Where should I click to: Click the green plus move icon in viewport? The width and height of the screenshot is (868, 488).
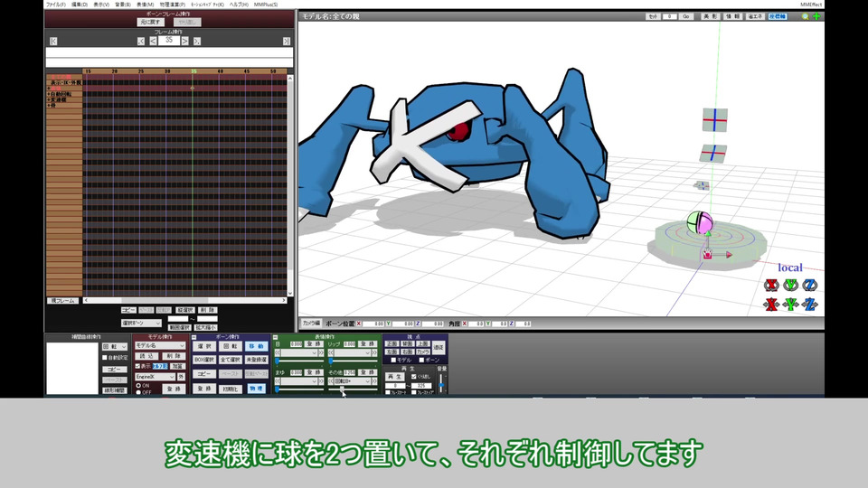click(x=816, y=16)
